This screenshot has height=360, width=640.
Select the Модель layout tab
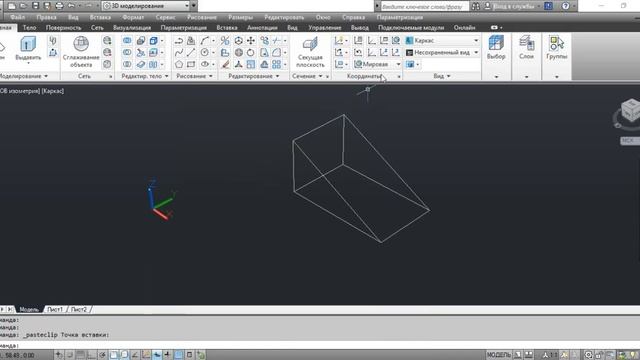pos(29,309)
